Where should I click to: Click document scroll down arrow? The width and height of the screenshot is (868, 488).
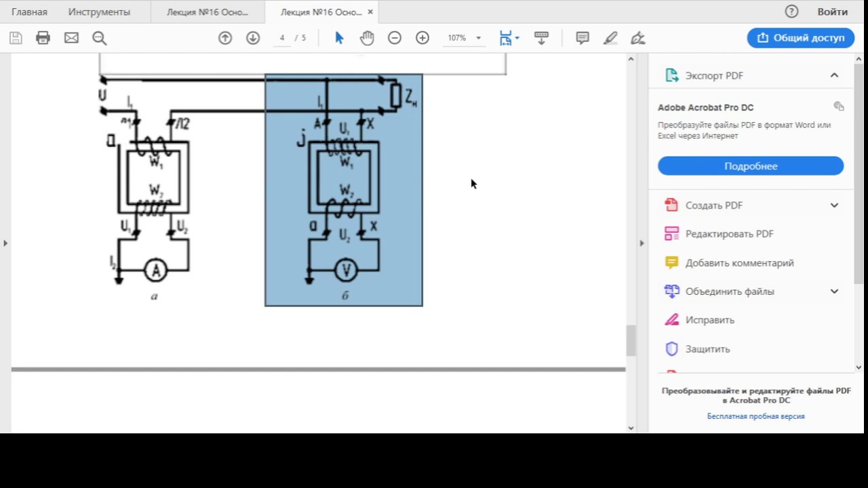tap(631, 428)
